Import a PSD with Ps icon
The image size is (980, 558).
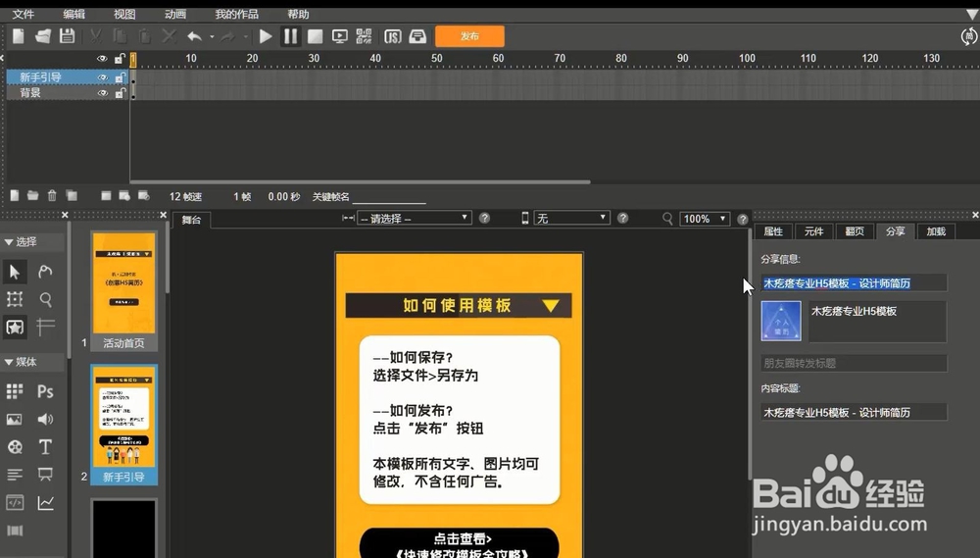coord(46,391)
